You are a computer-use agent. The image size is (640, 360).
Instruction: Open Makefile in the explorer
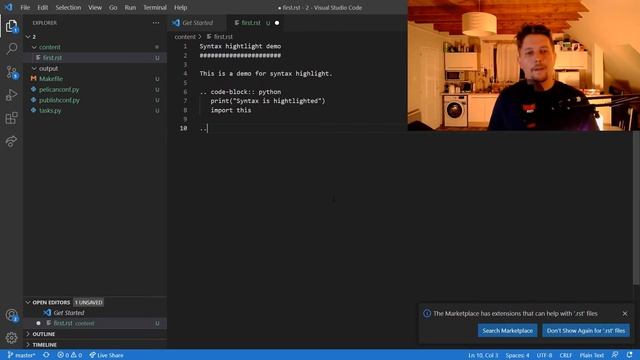click(95, 79)
